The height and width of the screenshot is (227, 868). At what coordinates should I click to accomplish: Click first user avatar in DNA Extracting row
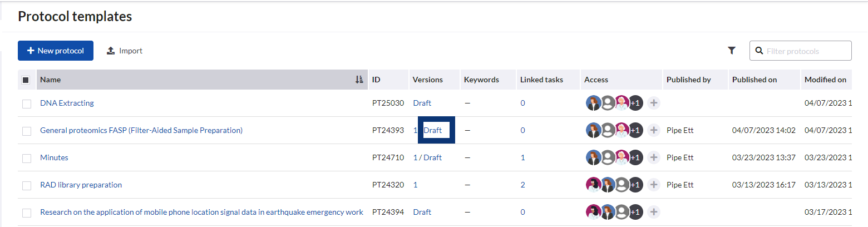(593, 103)
